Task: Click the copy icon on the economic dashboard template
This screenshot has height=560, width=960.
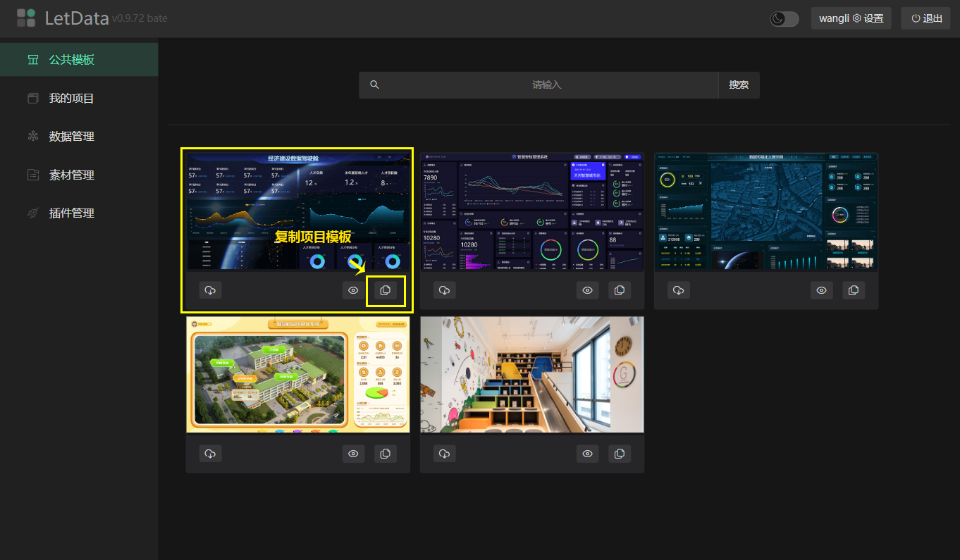Action: tap(386, 290)
